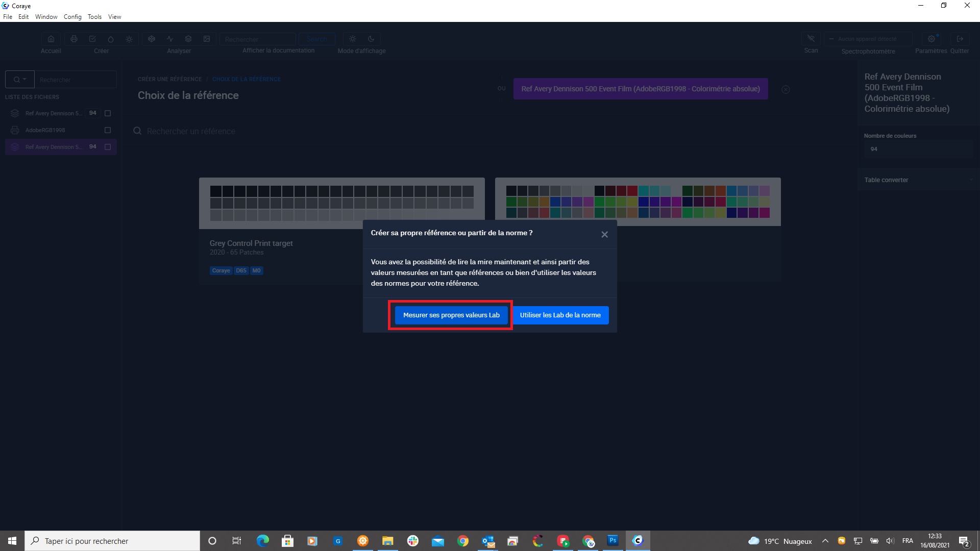Open the spectrophotometer device dropdown
Screen dimensions: 980x551
tap(868, 39)
